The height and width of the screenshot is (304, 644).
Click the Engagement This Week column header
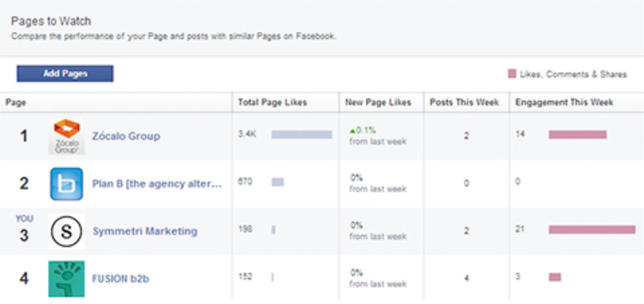(x=564, y=103)
